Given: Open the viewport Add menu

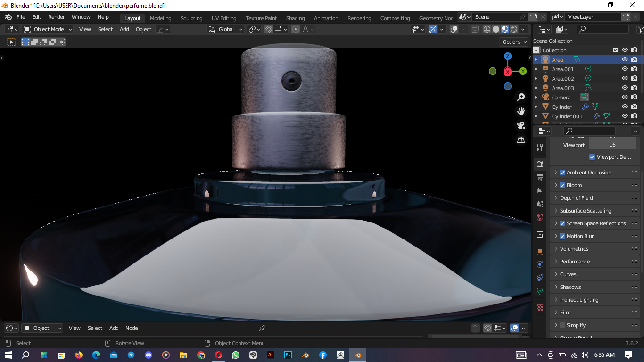Looking at the screenshot, I should 124,29.
